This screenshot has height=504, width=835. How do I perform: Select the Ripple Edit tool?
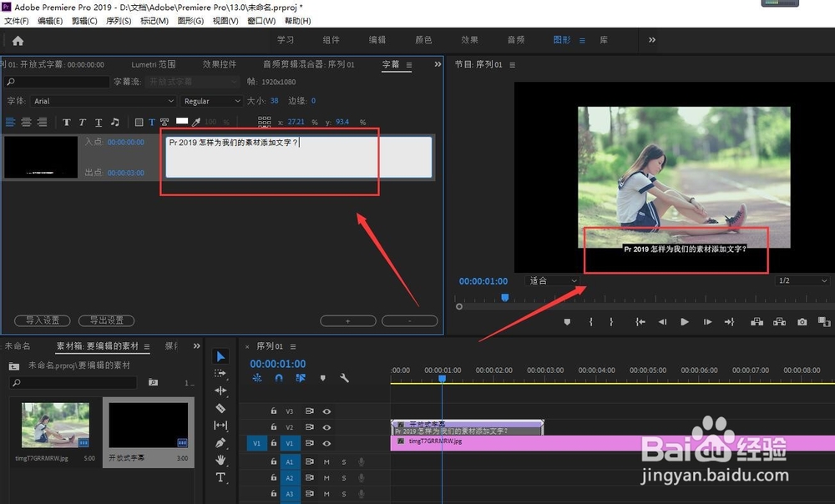coord(220,389)
